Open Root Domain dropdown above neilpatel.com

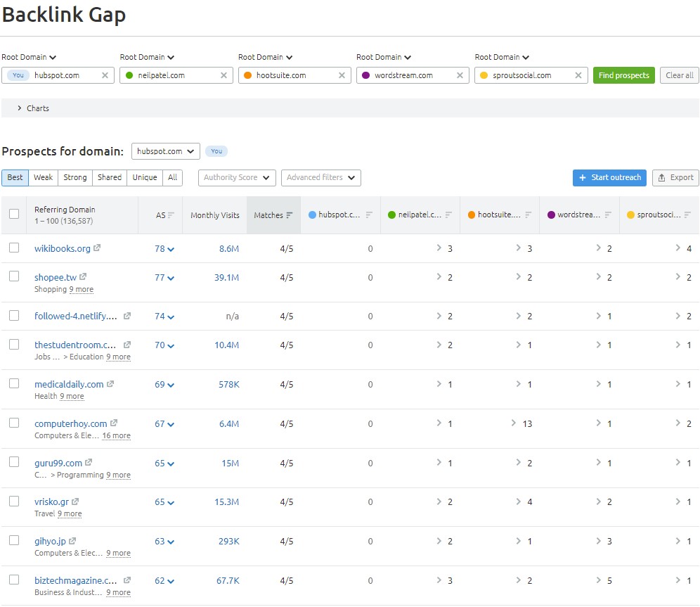click(x=147, y=57)
